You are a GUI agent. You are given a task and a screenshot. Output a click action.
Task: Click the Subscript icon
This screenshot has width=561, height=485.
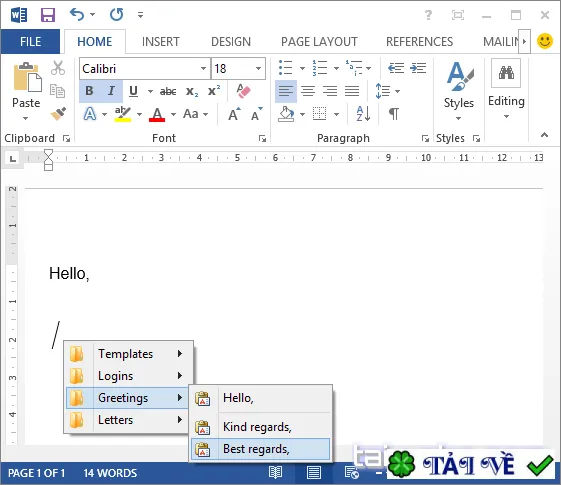[192, 92]
